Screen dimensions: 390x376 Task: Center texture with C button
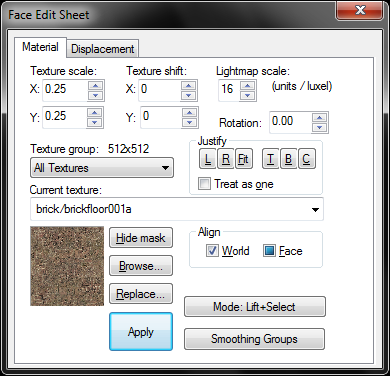click(307, 159)
